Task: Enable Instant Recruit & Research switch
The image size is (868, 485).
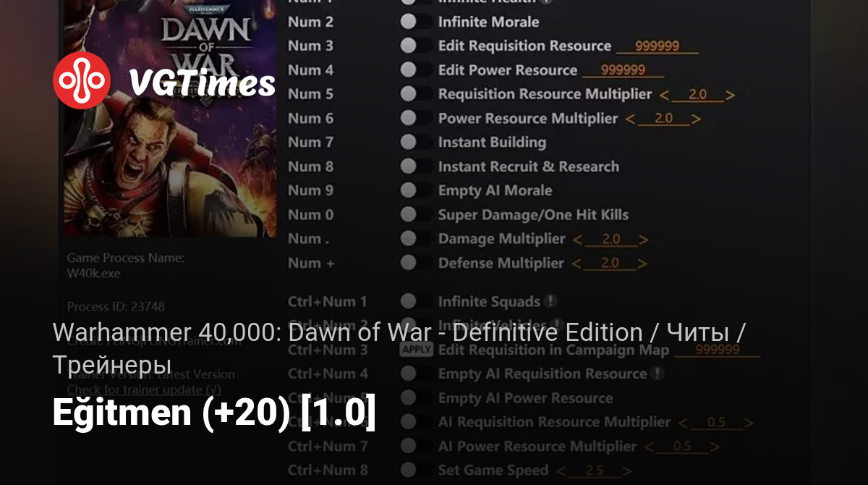Action: tap(409, 166)
